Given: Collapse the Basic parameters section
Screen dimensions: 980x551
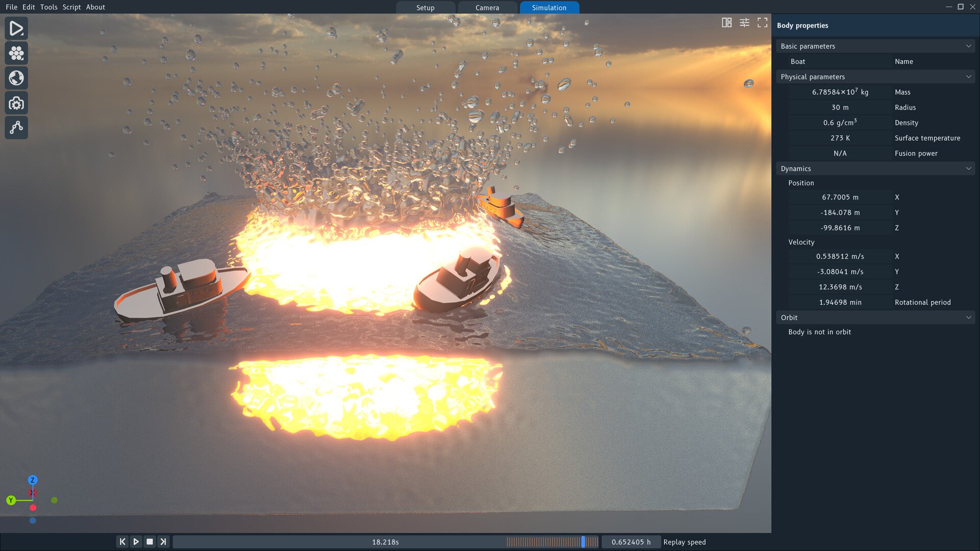Looking at the screenshot, I should (968, 46).
